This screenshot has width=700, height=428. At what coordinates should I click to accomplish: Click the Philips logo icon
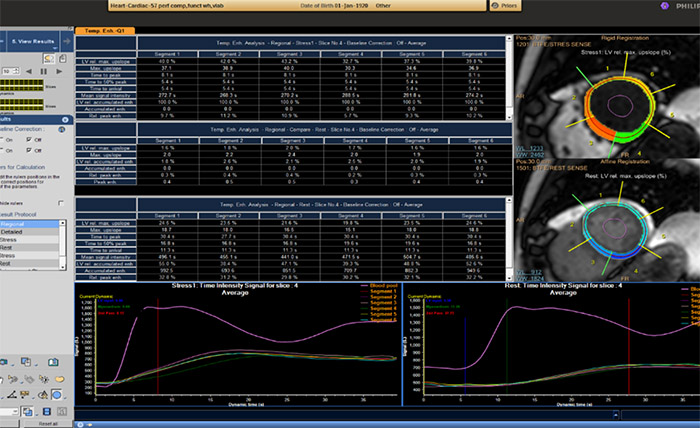tap(664, 6)
